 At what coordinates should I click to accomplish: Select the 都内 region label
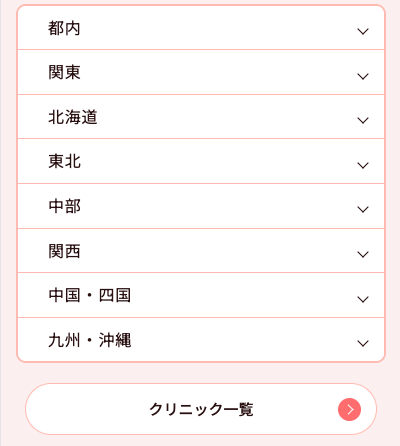click(64, 28)
